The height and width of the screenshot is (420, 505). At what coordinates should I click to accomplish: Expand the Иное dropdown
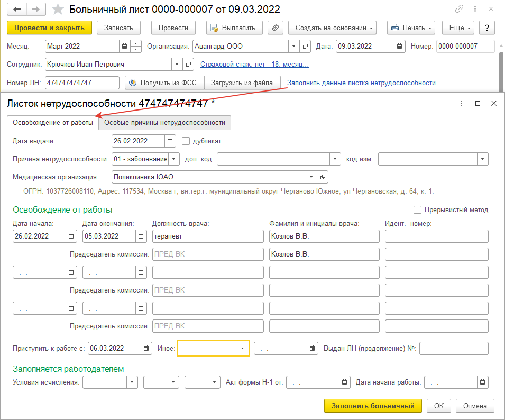click(243, 349)
